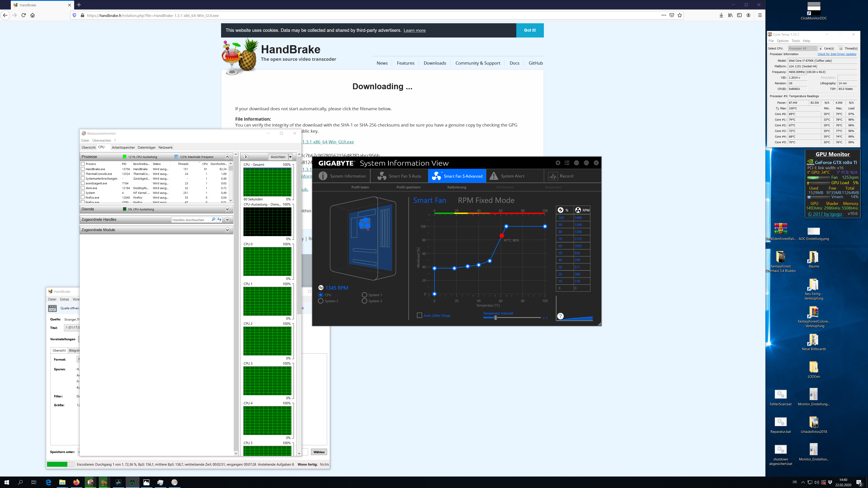Open the Ansichten dropdown arrow
The image size is (868, 488).
click(x=290, y=157)
